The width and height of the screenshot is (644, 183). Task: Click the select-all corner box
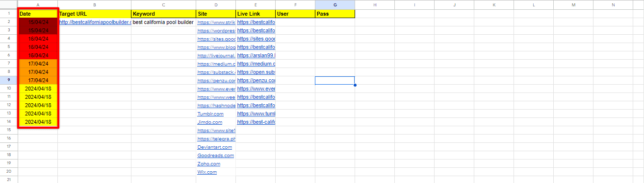pyautogui.click(x=9, y=5)
